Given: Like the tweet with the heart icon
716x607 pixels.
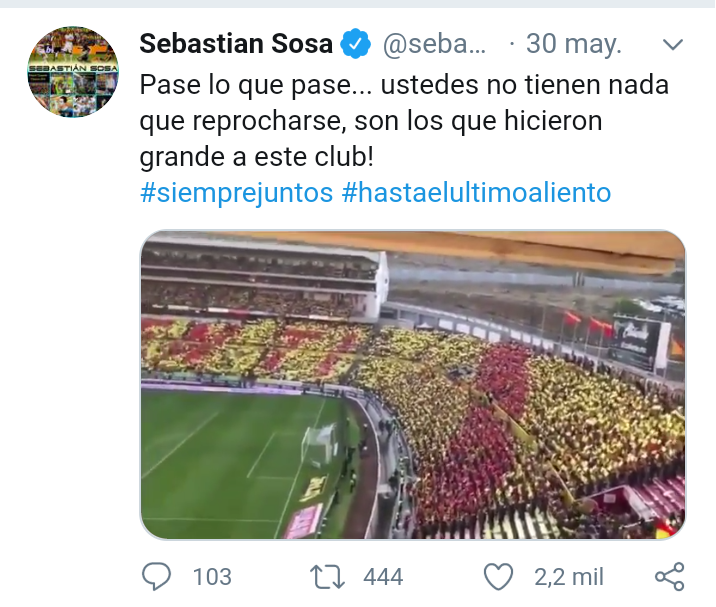Looking at the screenshot, I should tap(497, 576).
